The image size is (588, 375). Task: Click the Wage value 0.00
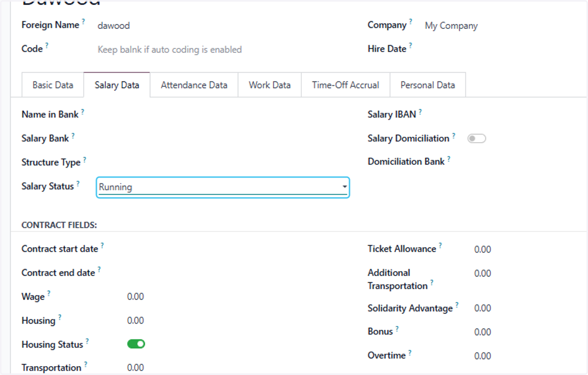click(136, 297)
